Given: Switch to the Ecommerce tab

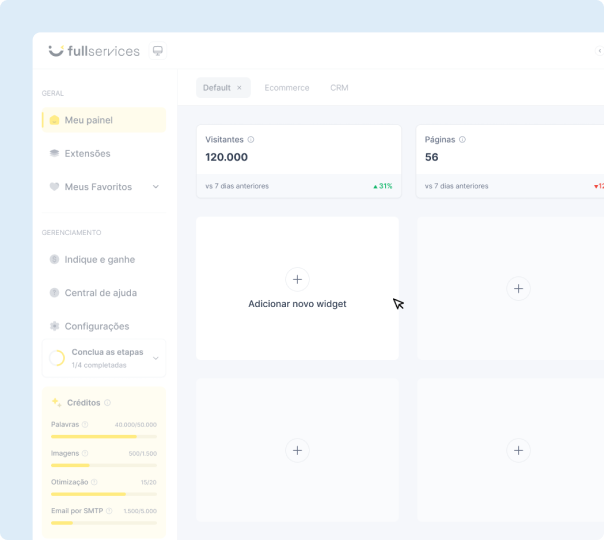Looking at the screenshot, I should (x=286, y=88).
